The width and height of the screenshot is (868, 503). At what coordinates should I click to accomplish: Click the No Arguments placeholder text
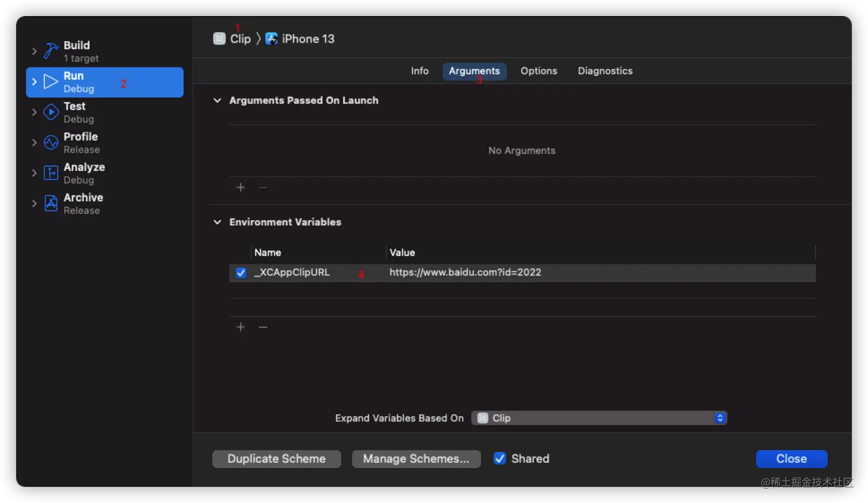(x=522, y=150)
